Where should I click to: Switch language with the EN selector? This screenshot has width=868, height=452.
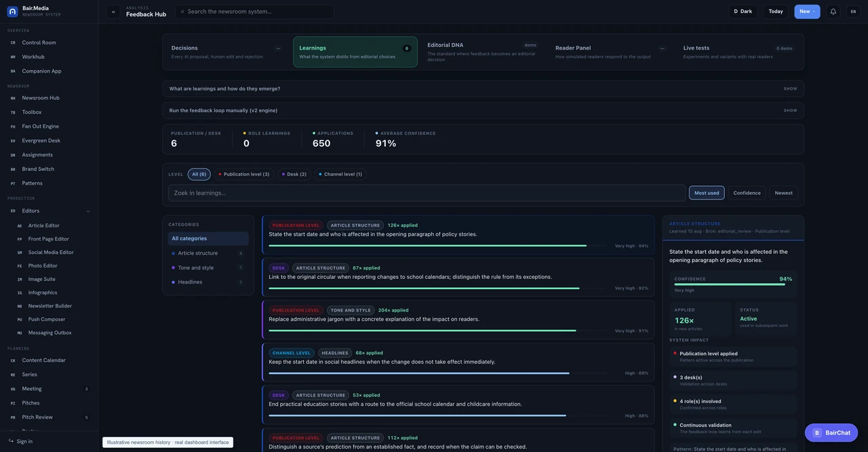(x=853, y=12)
